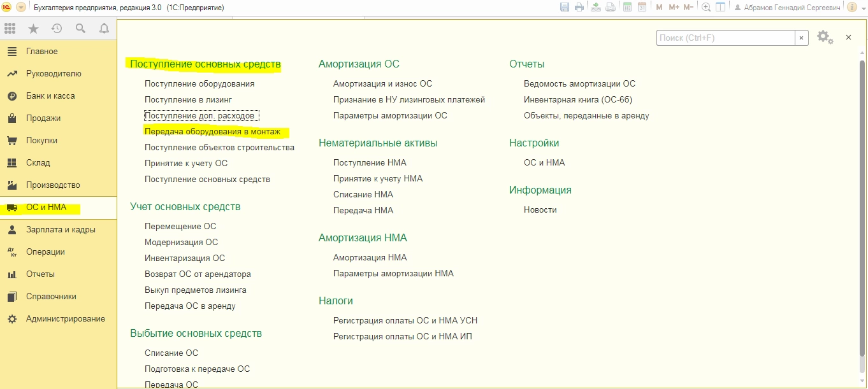This screenshot has width=868, height=389.
Task: Open the Администрирование section
Action: pyautogui.click(x=59, y=318)
